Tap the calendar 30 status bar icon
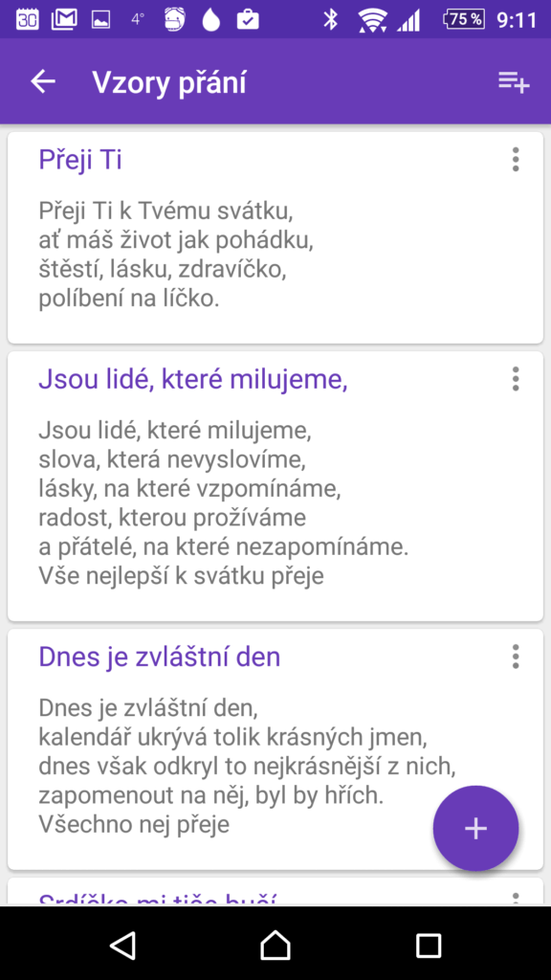 [x=27, y=19]
